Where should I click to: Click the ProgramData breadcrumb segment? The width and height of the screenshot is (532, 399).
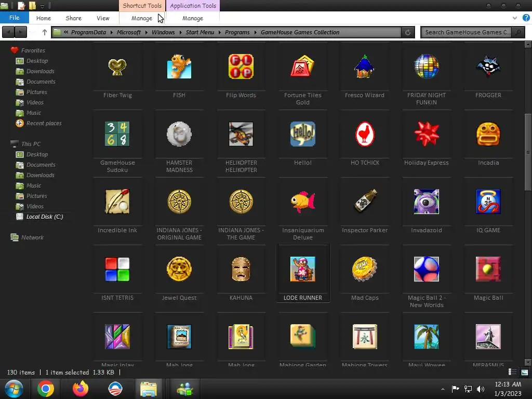[x=88, y=32]
